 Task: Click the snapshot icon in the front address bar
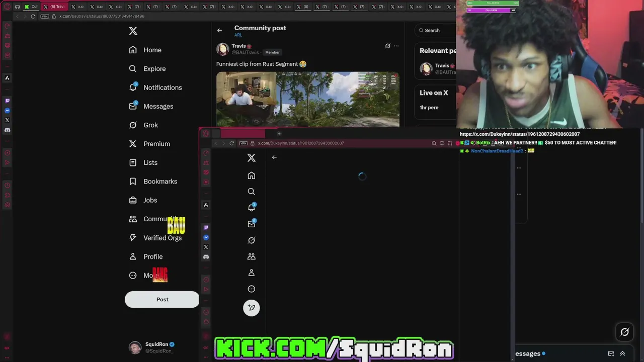click(450, 143)
